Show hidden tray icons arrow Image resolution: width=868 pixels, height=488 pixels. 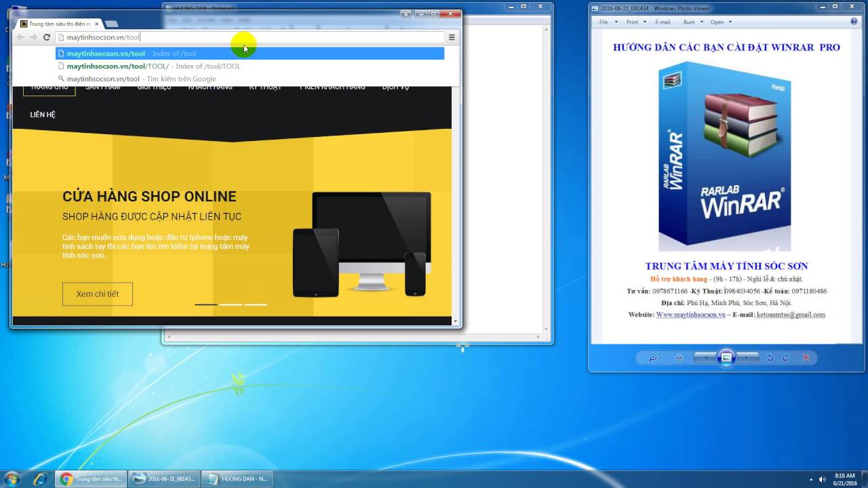point(811,479)
